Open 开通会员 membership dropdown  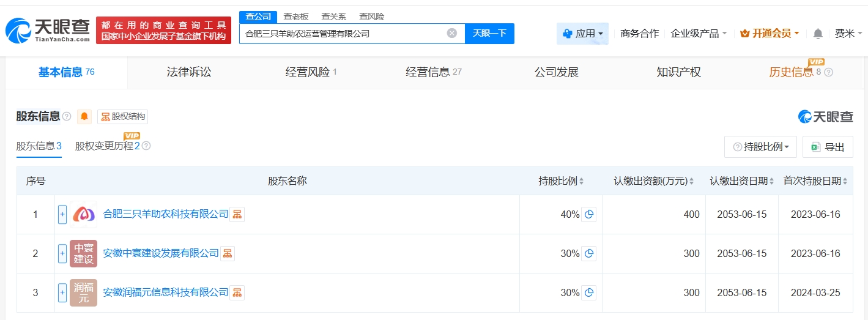(770, 33)
